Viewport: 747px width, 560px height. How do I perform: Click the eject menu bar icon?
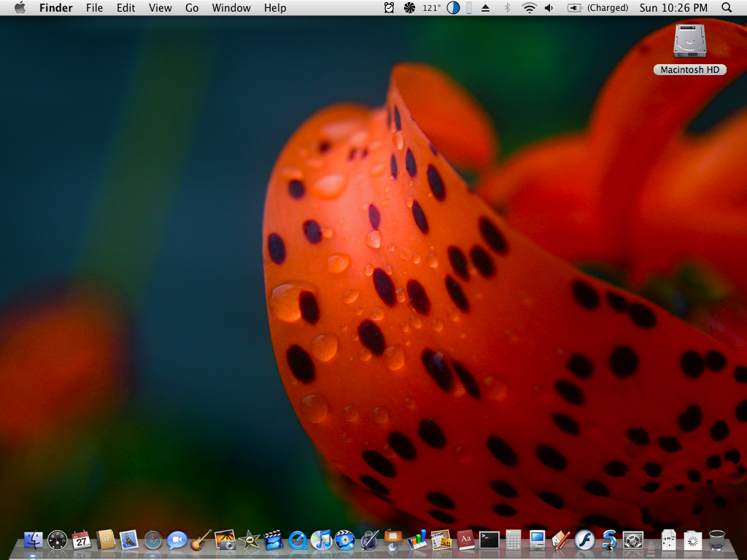pos(485,7)
